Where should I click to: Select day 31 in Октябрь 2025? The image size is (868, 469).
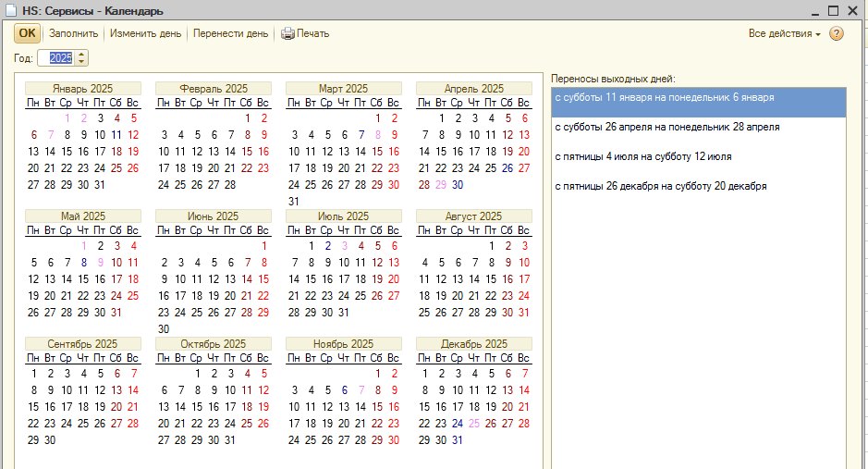click(x=230, y=440)
